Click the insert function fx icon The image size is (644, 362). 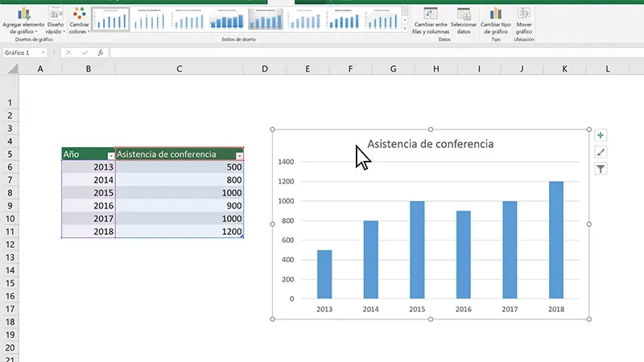pos(100,52)
